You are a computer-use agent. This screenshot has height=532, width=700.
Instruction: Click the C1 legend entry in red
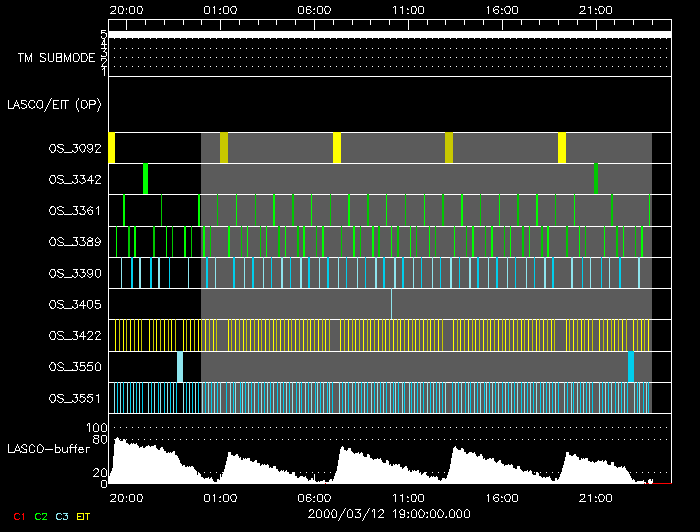coord(18,516)
